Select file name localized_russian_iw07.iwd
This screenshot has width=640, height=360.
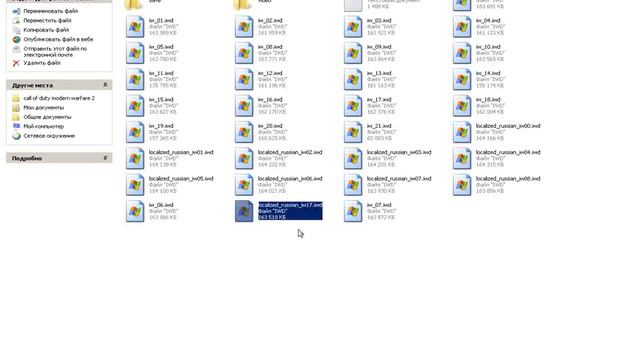tap(399, 179)
